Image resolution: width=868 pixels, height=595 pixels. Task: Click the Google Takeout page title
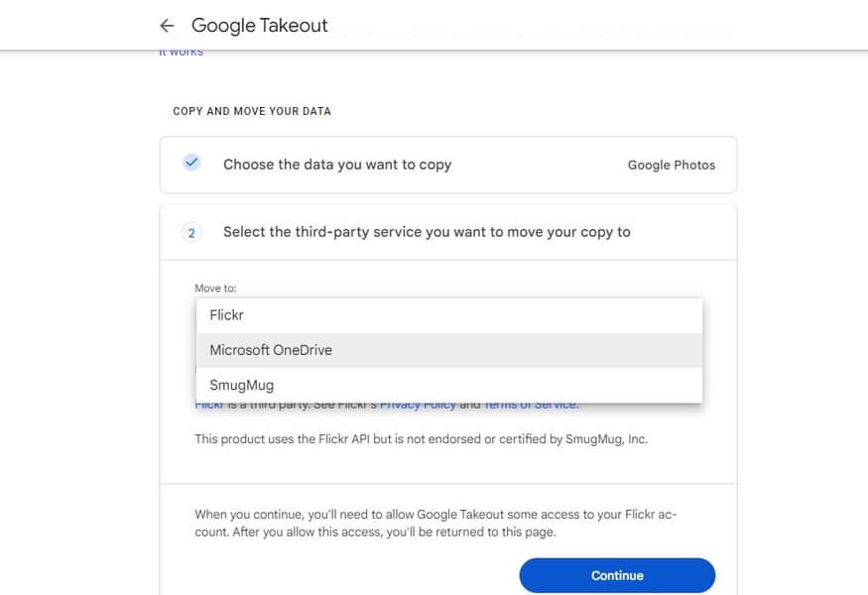pos(259,26)
